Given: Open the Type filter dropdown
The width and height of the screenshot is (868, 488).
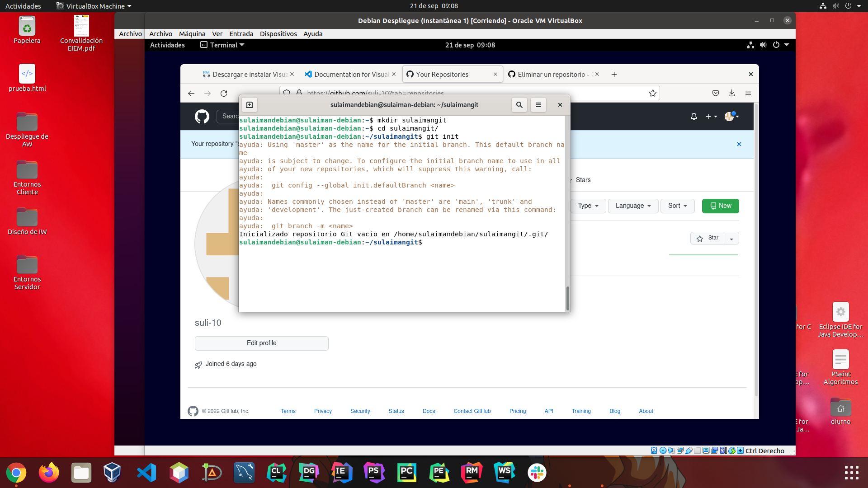Looking at the screenshot, I should [x=588, y=206].
